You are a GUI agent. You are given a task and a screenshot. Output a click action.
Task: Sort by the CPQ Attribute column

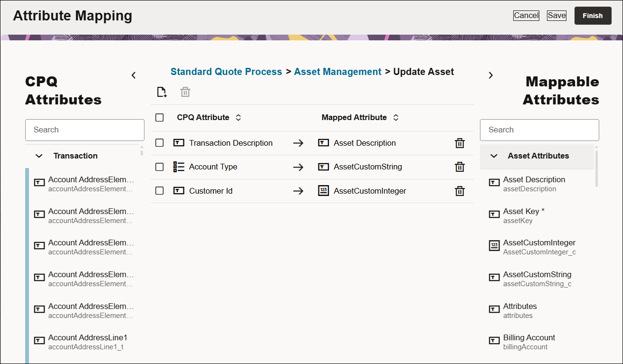tap(238, 117)
